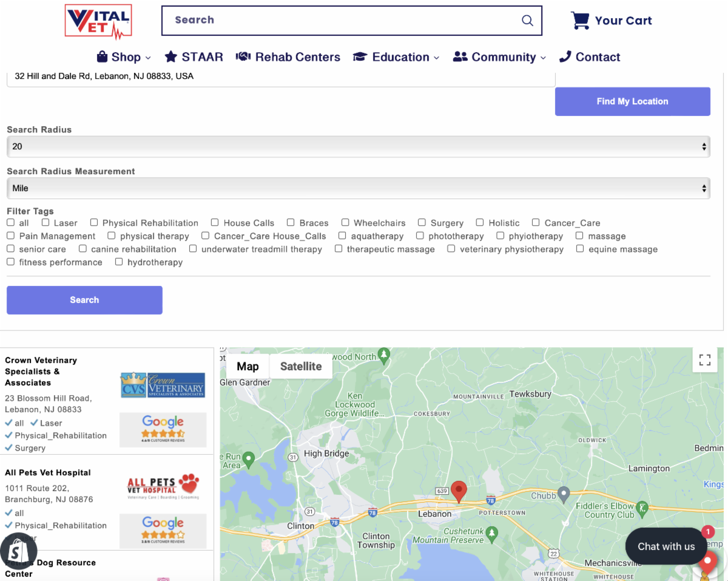Screen dimensions: 728x581
Task: Open the shopping cart icon
Action: click(580, 21)
